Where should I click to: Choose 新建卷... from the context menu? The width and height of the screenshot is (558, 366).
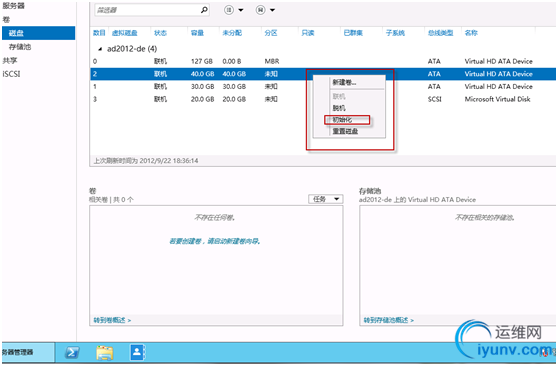(x=344, y=83)
